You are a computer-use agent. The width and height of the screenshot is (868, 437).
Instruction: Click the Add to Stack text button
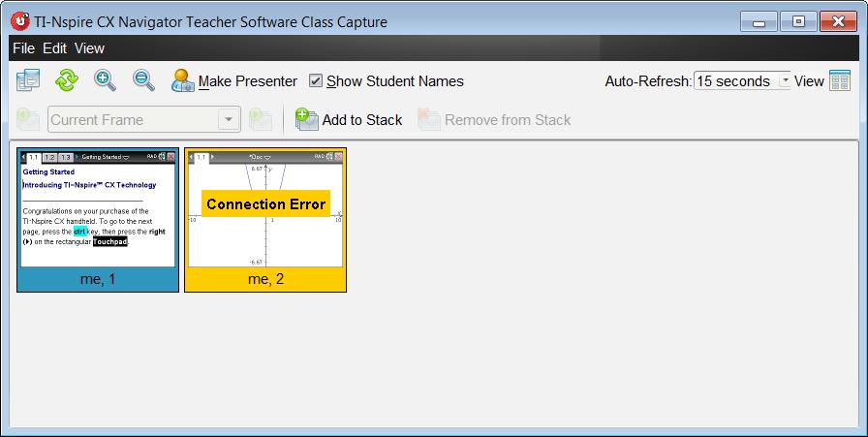click(362, 119)
